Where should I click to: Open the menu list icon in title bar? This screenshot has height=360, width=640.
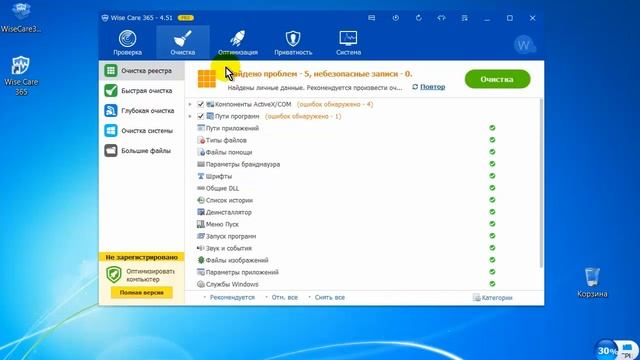(464, 18)
